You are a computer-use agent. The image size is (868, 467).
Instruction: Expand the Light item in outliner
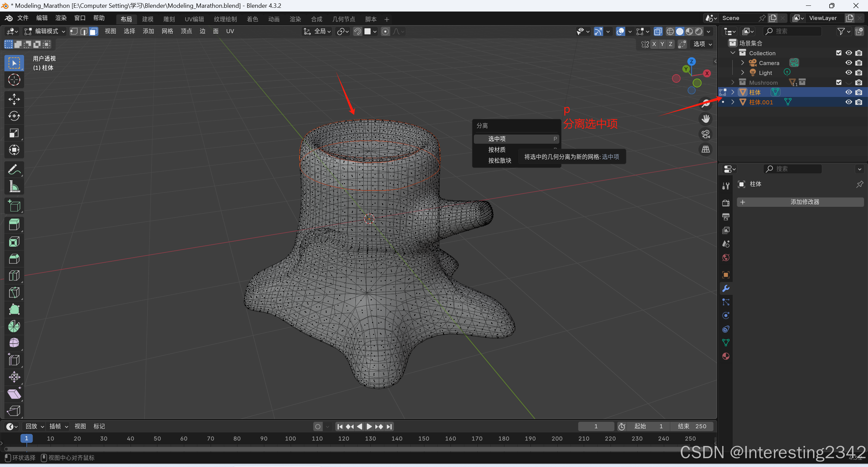coord(742,73)
